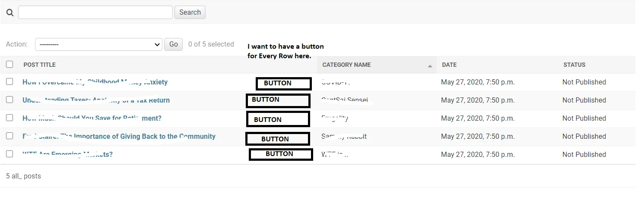The height and width of the screenshot is (203, 644).
Task: Check the Giving Back to the Community row
Action: click(x=10, y=136)
